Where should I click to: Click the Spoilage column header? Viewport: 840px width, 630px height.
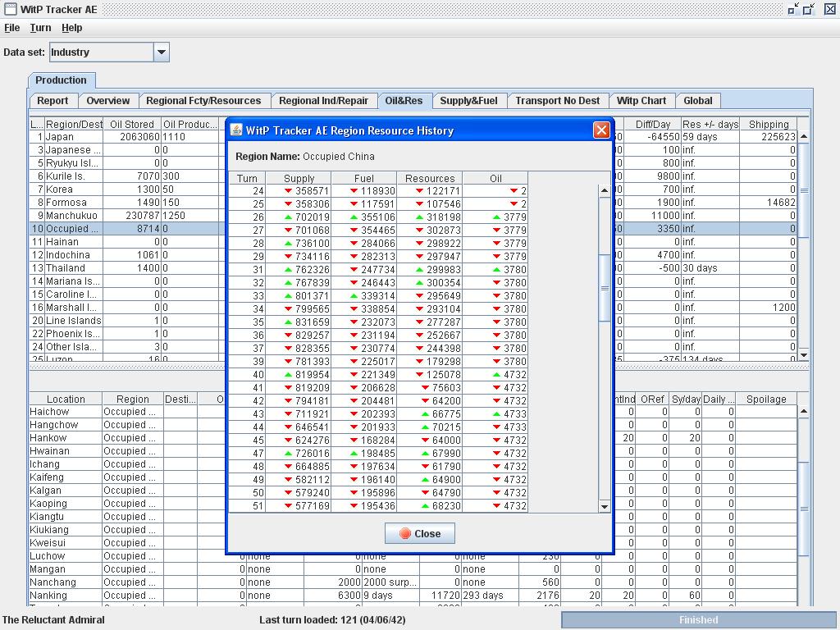coord(766,399)
